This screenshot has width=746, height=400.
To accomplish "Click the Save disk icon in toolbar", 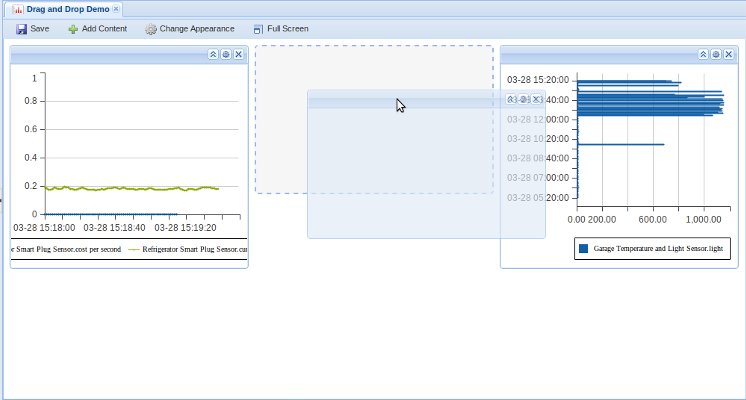I will [x=21, y=29].
